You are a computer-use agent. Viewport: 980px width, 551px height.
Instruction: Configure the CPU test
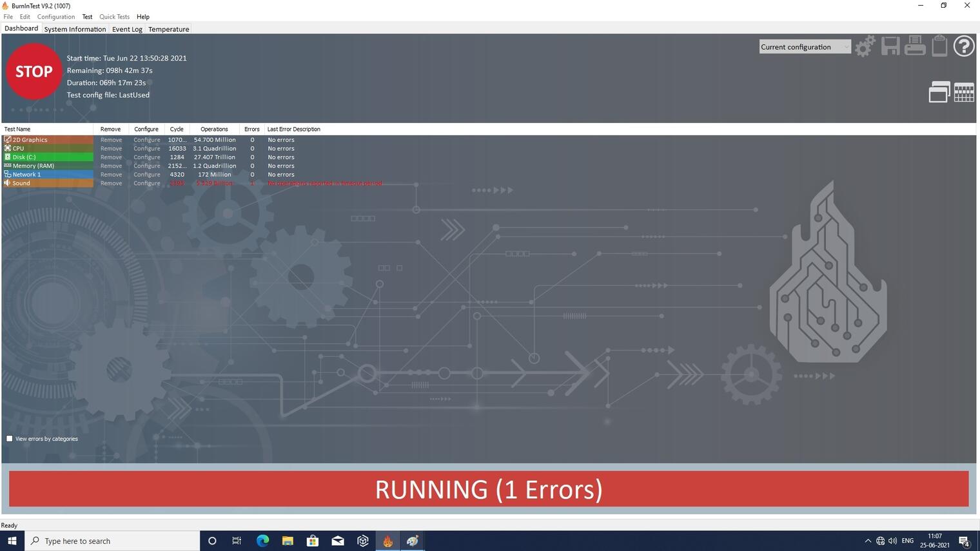coord(147,148)
